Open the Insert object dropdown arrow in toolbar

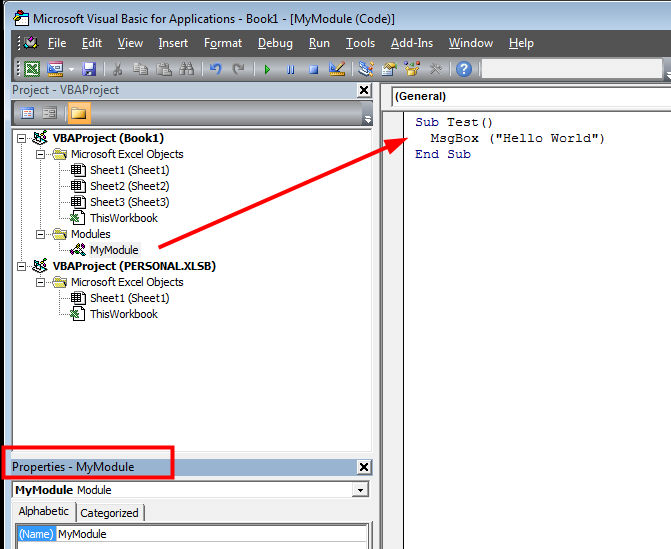71,69
